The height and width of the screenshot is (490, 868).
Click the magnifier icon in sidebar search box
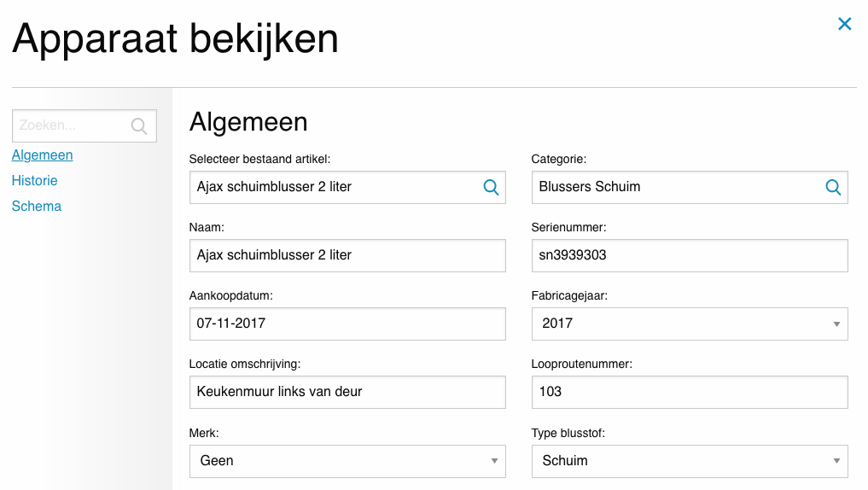pos(139,125)
